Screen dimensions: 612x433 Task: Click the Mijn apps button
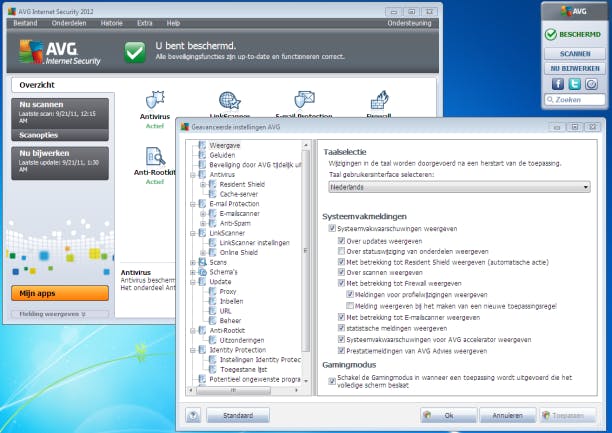click(x=60, y=293)
